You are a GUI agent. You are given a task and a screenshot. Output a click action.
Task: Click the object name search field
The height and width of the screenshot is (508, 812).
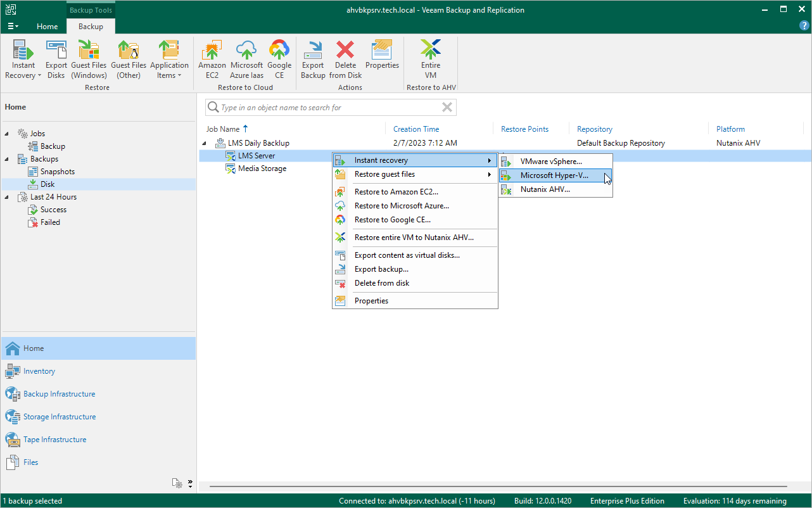click(x=329, y=108)
